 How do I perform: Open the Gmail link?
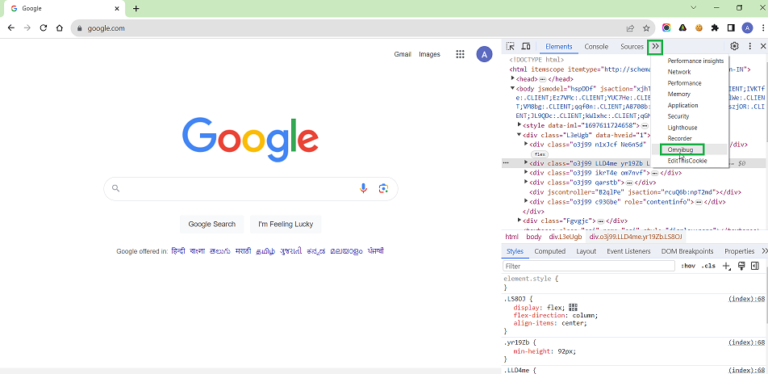coord(402,54)
